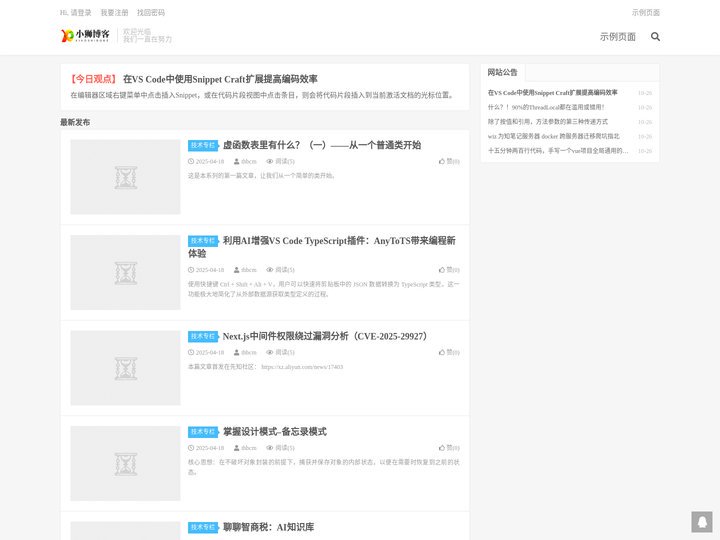Click the clock icon under 虚函数表里有什么 article
This screenshot has width=720, height=540.
[x=191, y=161]
